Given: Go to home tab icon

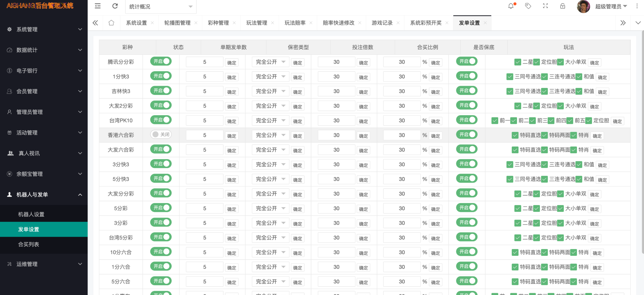Looking at the screenshot, I should [111, 23].
